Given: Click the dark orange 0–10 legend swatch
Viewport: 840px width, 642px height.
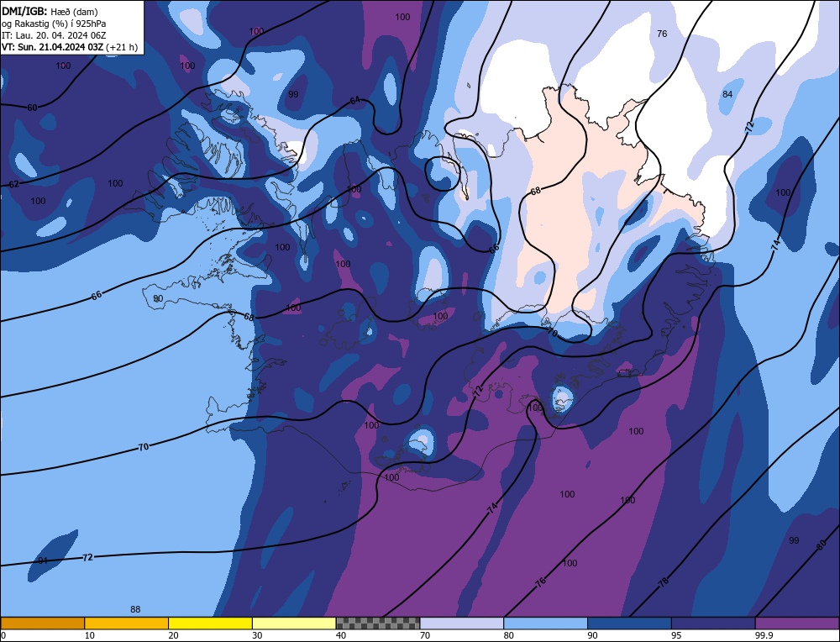Looking at the screenshot, I should click(x=42, y=624).
